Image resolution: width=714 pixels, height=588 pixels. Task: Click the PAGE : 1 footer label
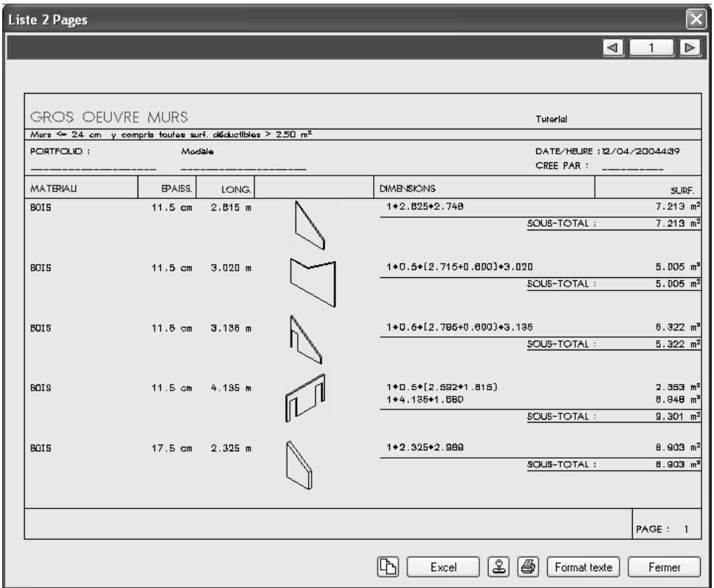pyautogui.click(x=663, y=529)
